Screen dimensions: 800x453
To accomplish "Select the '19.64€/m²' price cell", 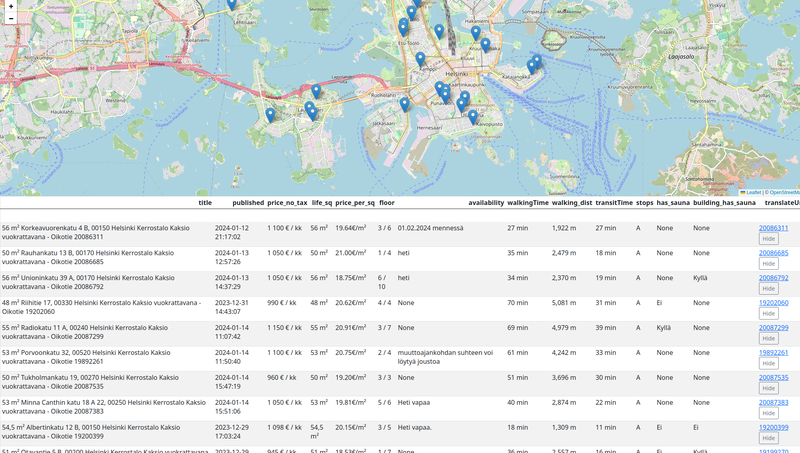I will [x=351, y=228].
